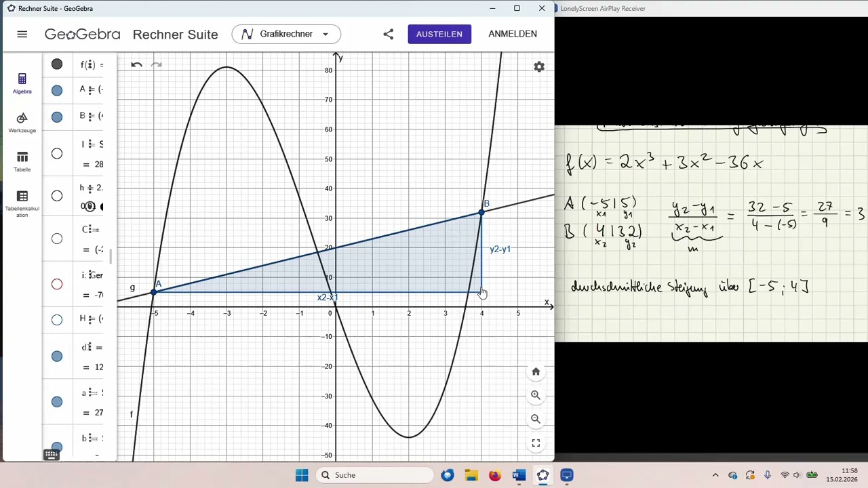
Task: Click the AUSTEILEN button
Action: 439,34
